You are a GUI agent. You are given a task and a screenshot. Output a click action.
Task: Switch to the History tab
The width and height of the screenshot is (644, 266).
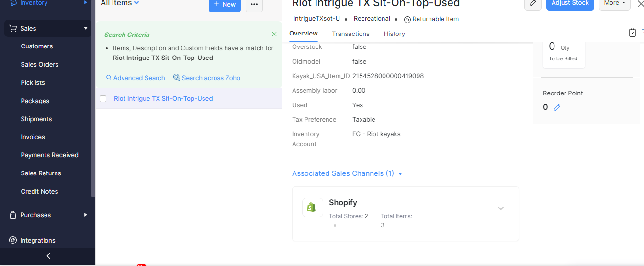pos(395,34)
